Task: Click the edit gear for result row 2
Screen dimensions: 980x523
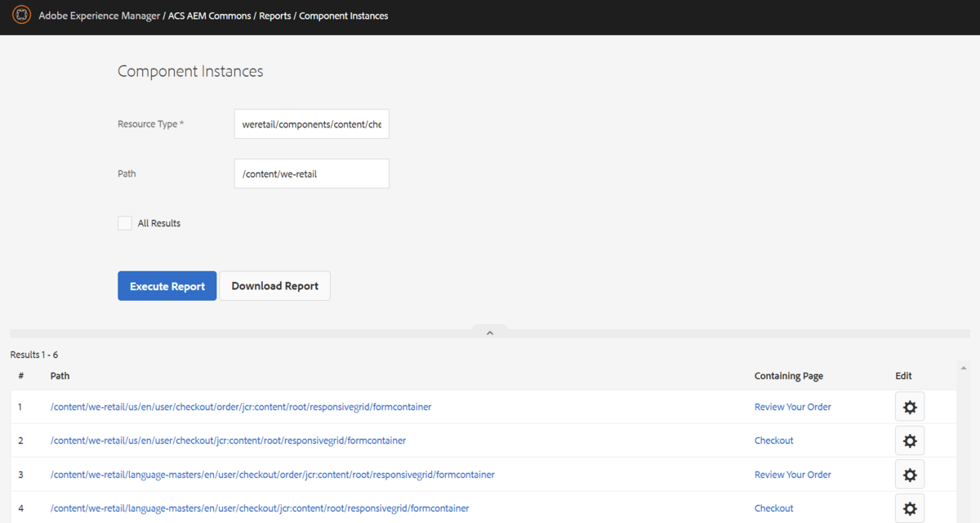Action: point(910,441)
